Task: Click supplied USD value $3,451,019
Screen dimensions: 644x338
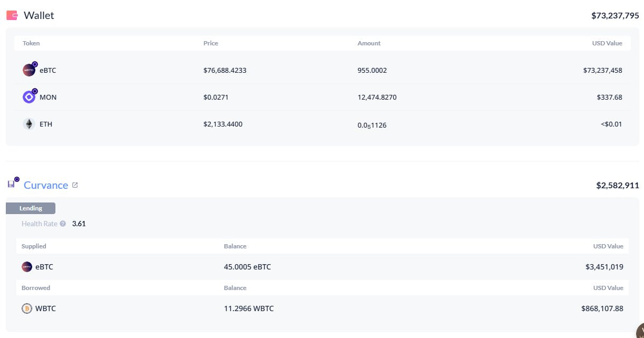Action: click(604, 267)
